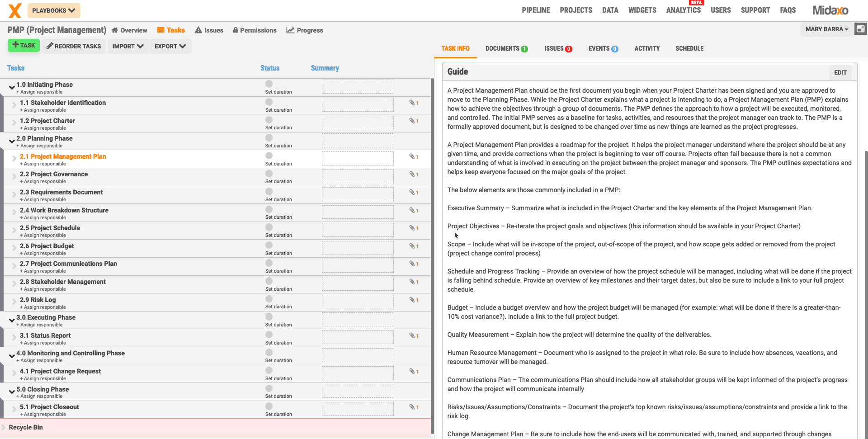
Task: Click summary box for 1.2 Project Charter
Action: click(x=357, y=123)
